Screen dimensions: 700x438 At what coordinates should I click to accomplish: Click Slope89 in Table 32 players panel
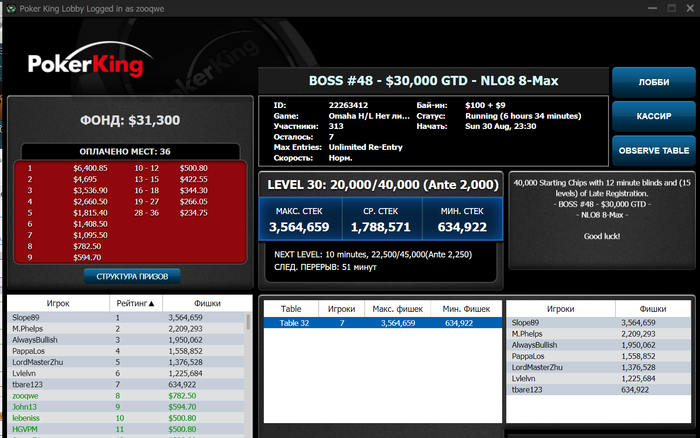[x=599, y=322]
